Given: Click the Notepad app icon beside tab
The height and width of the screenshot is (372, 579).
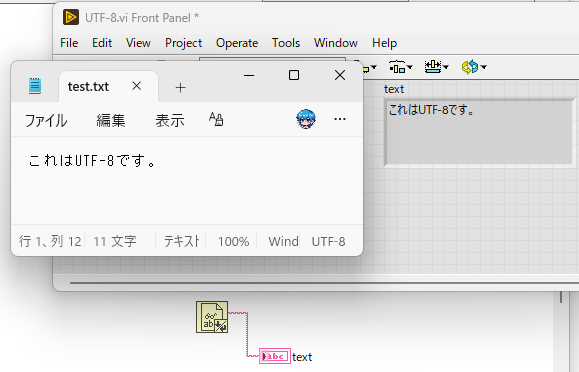Looking at the screenshot, I should 35,86.
